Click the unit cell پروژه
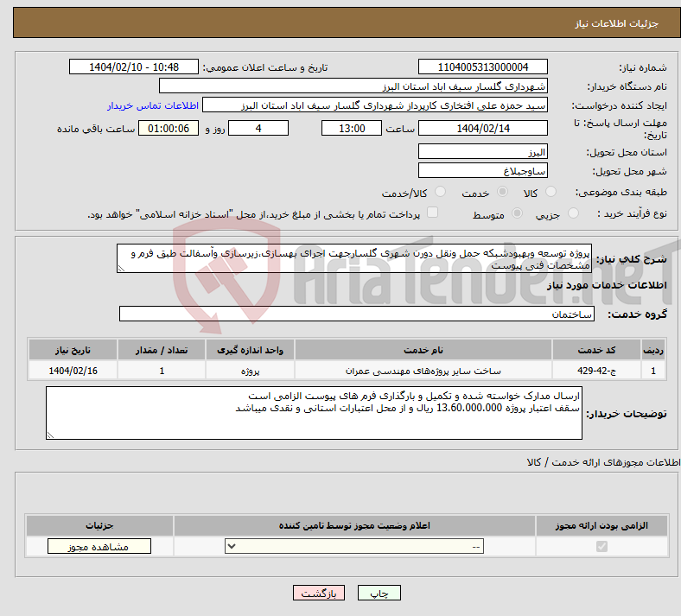 pyautogui.click(x=250, y=371)
